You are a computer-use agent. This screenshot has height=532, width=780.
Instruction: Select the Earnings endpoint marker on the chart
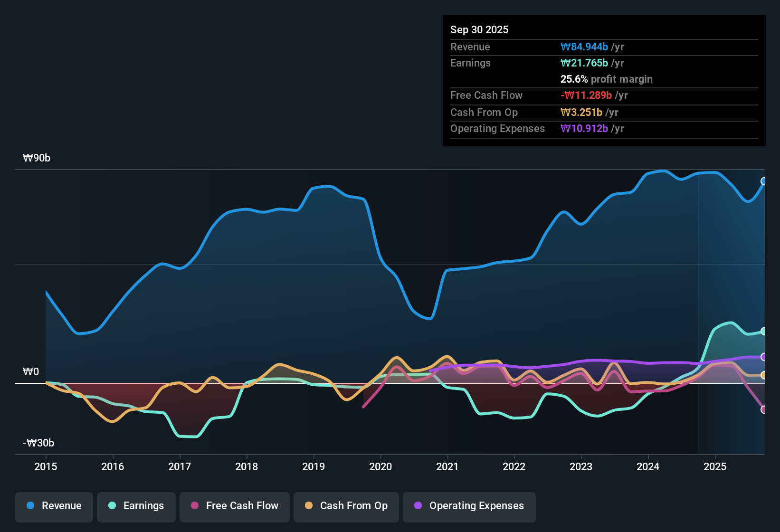click(764, 331)
